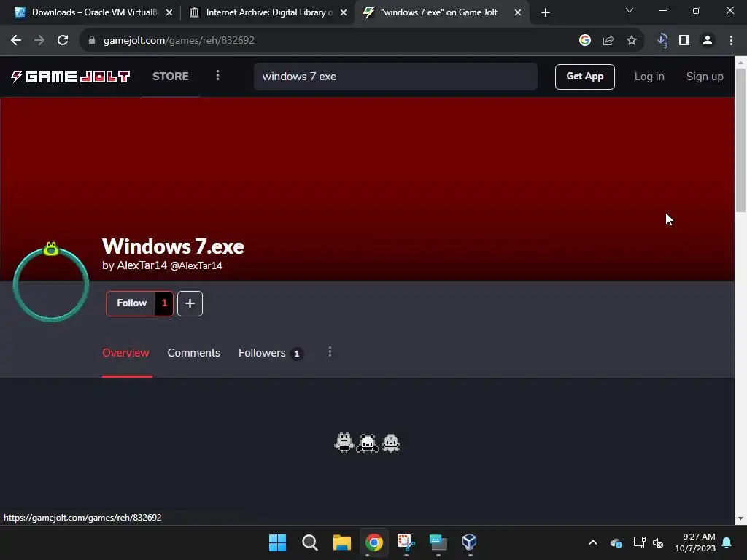This screenshot has width=747, height=560.
Task: Open the tab search chevron
Action: pyautogui.click(x=630, y=10)
